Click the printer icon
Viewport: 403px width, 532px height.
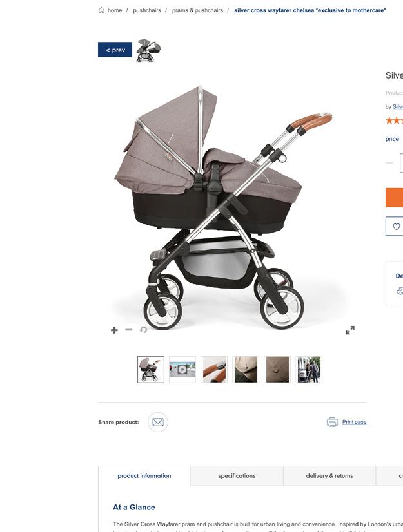click(x=332, y=422)
